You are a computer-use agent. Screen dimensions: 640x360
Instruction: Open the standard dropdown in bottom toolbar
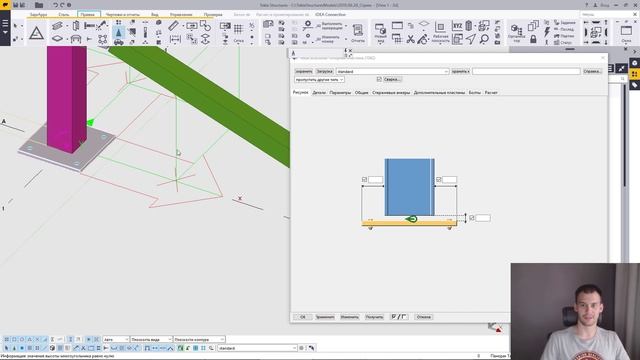coord(257,348)
